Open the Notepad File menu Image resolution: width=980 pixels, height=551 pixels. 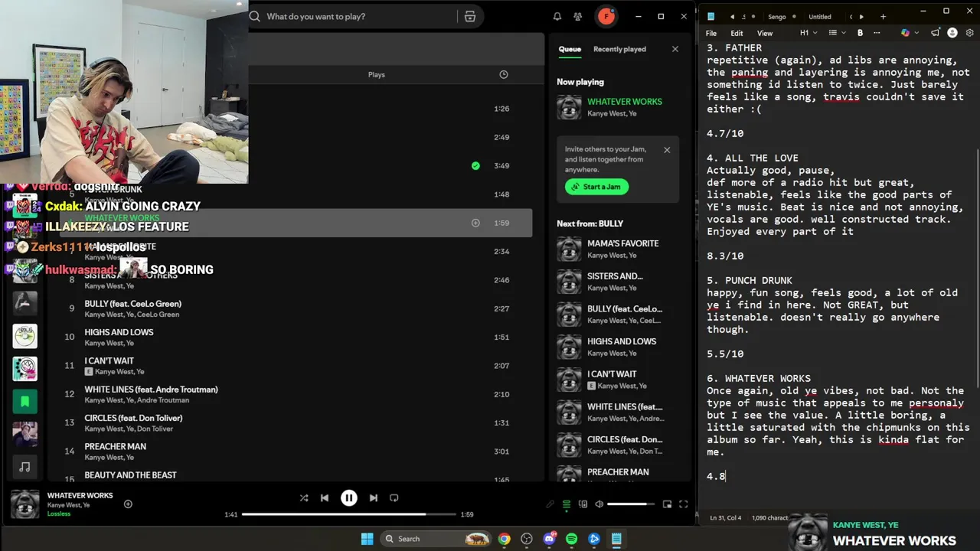coord(711,33)
